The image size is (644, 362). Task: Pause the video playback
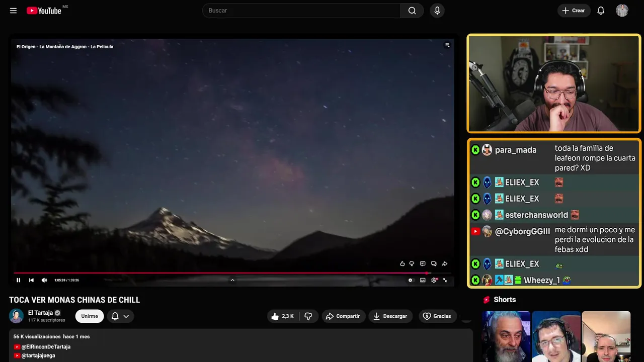click(18, 280)
